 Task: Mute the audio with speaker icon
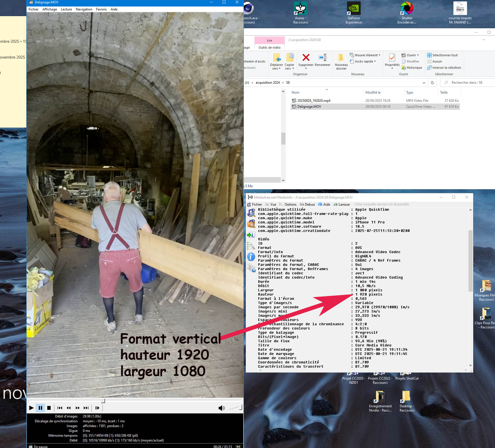coord(221,408)
